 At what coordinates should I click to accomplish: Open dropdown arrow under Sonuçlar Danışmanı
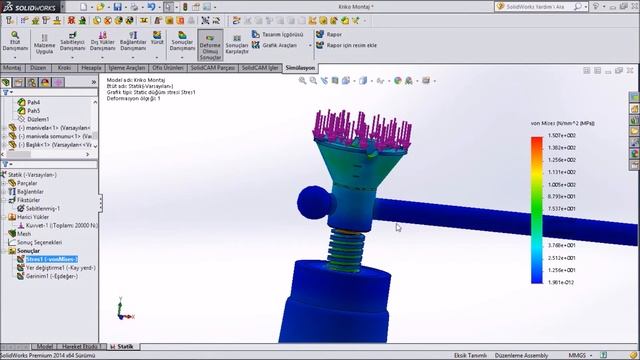(x=182, y=58)
